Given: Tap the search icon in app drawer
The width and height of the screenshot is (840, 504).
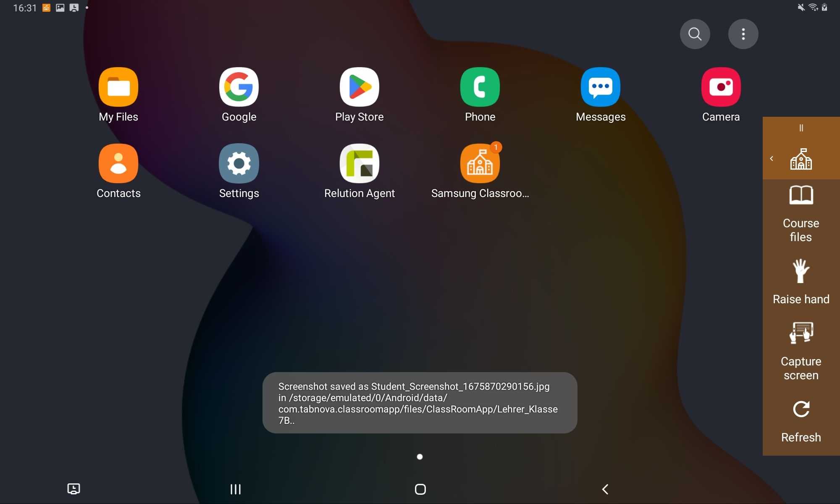Looking at the screenshot, I should click(x=695, y=34).
